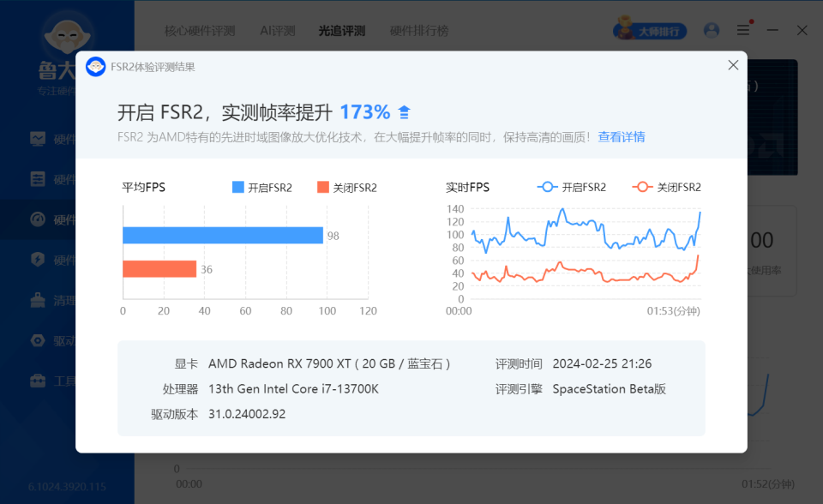Toggle 开启FSR2 line legend in realtime FPS chart
The image size is (823, 504).
572,187
